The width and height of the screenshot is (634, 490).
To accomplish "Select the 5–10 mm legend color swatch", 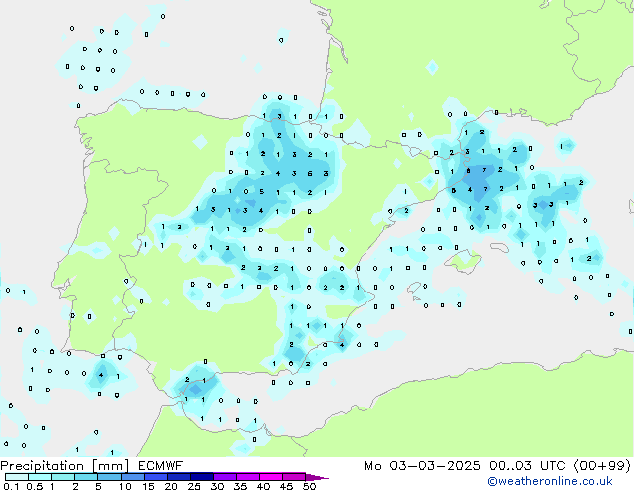I will tap(109, 477).
